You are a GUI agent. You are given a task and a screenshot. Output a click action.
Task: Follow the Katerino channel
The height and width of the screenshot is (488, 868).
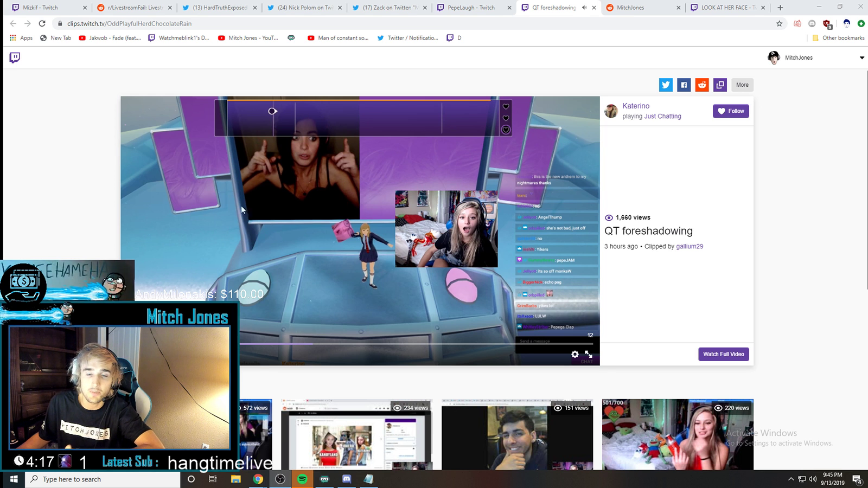click(x=731, y=111)
